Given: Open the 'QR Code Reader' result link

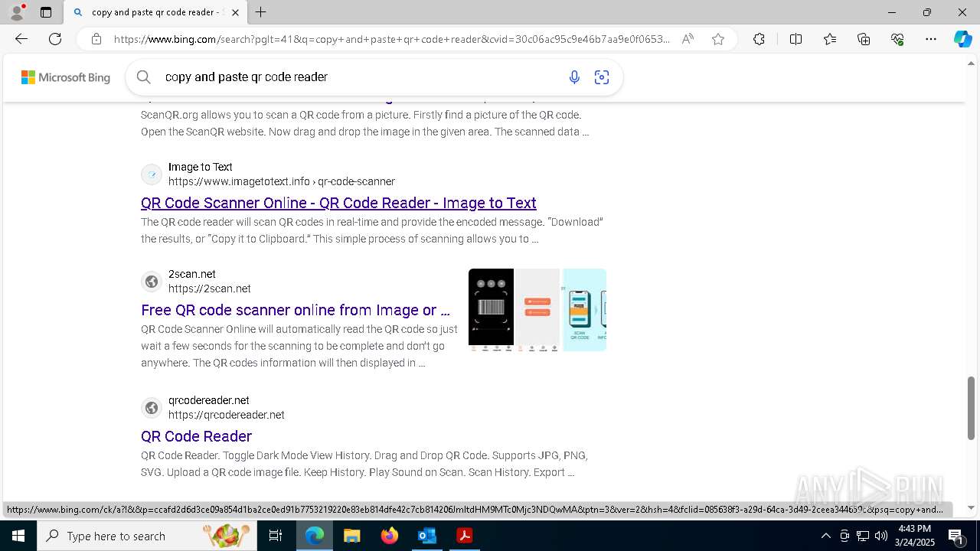Looking at the screenshot, I should (x=196, y=436).
